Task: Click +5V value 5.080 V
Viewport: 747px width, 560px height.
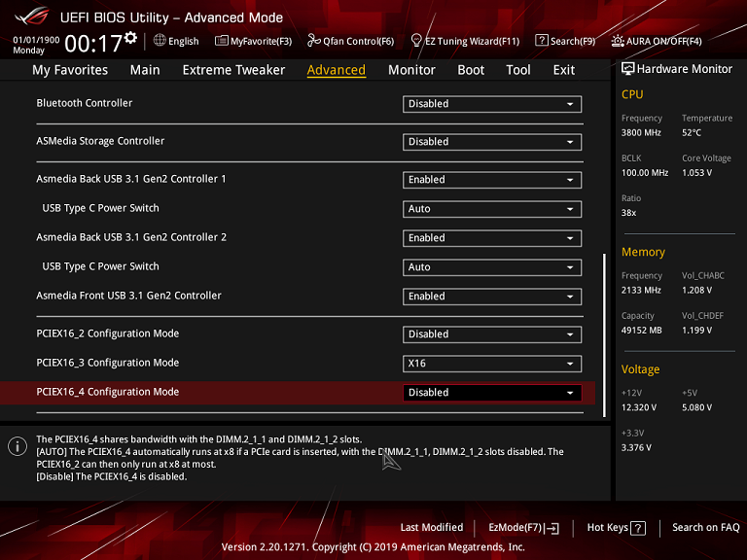Action: tap(697, 407)
